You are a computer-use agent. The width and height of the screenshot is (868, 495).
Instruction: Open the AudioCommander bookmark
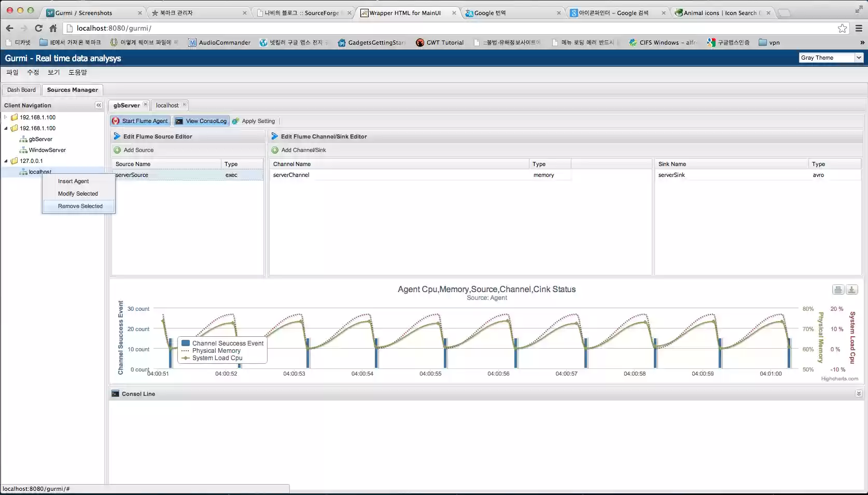219,43
